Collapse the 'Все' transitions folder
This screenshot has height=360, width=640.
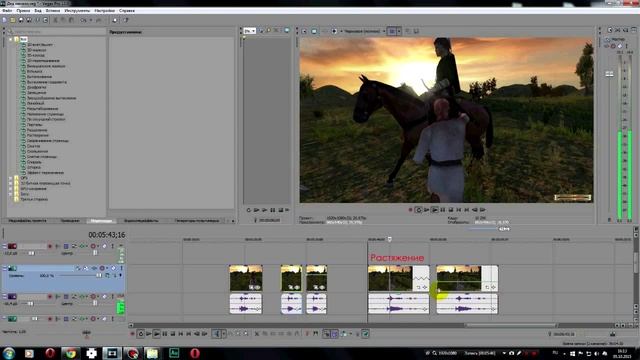point(11,39)
